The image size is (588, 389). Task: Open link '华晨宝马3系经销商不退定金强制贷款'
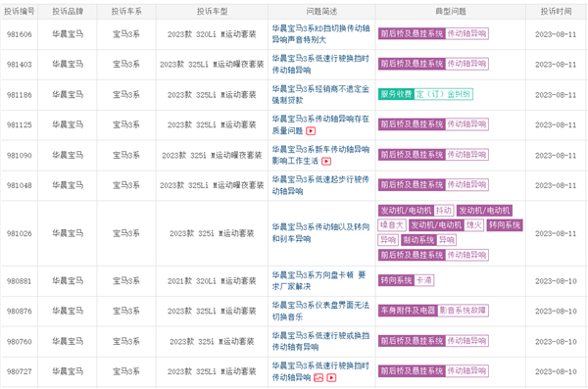(x=320, y=94)
